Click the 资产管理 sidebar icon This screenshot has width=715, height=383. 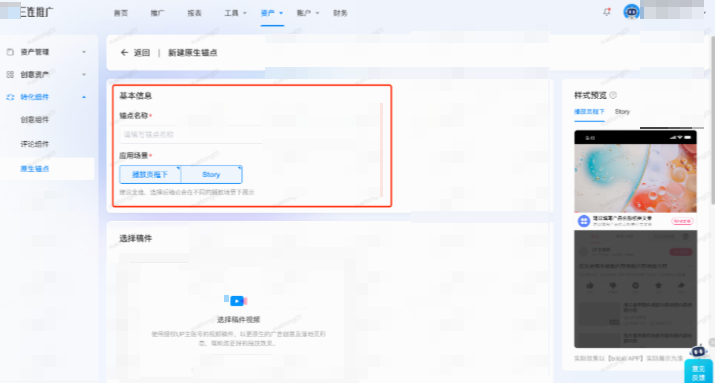(x=10, y=52)
